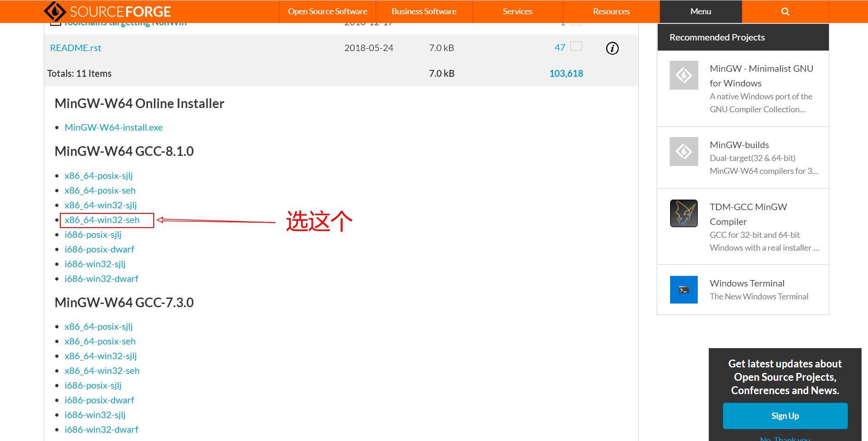Select x86_64-win32-seh under GCC-7.3.0

[x=102, y=371]
